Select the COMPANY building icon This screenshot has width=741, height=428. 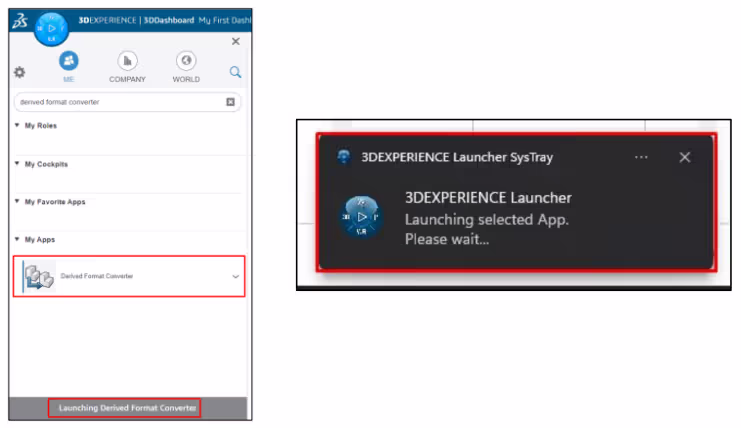coord(127,61)
